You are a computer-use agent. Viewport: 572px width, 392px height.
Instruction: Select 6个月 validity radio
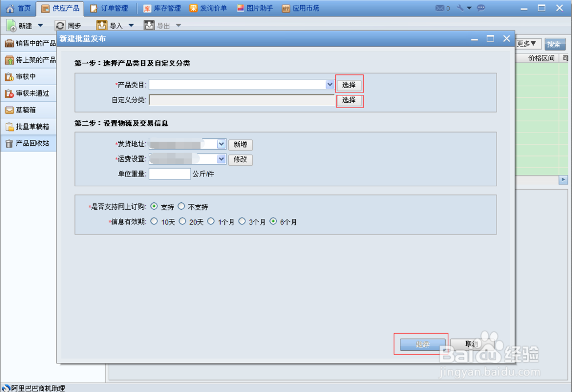pyautogui.click(x=273, y=221)
